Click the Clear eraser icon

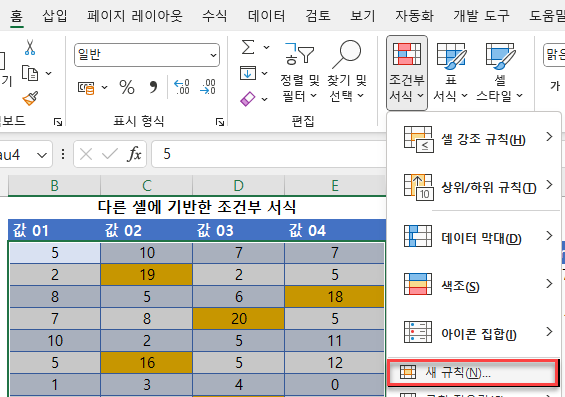click(x=248, y=99)
